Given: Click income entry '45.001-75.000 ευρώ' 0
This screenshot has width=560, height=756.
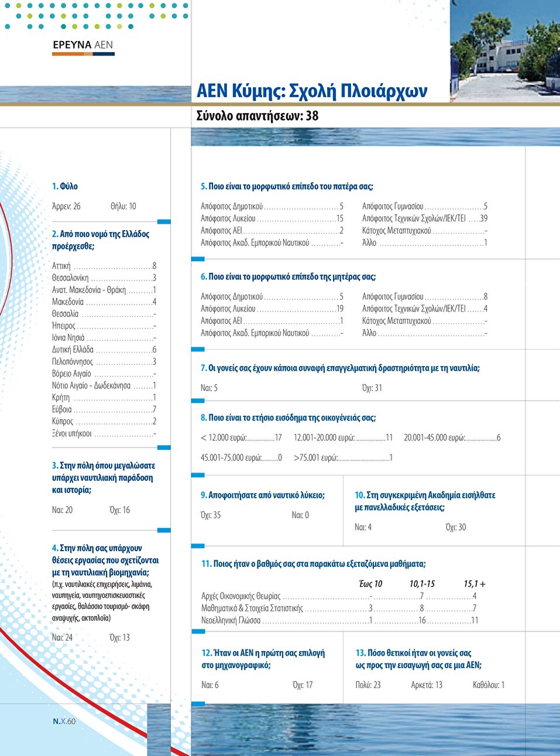Looking at the screenshot, I should tap(242, 457).
